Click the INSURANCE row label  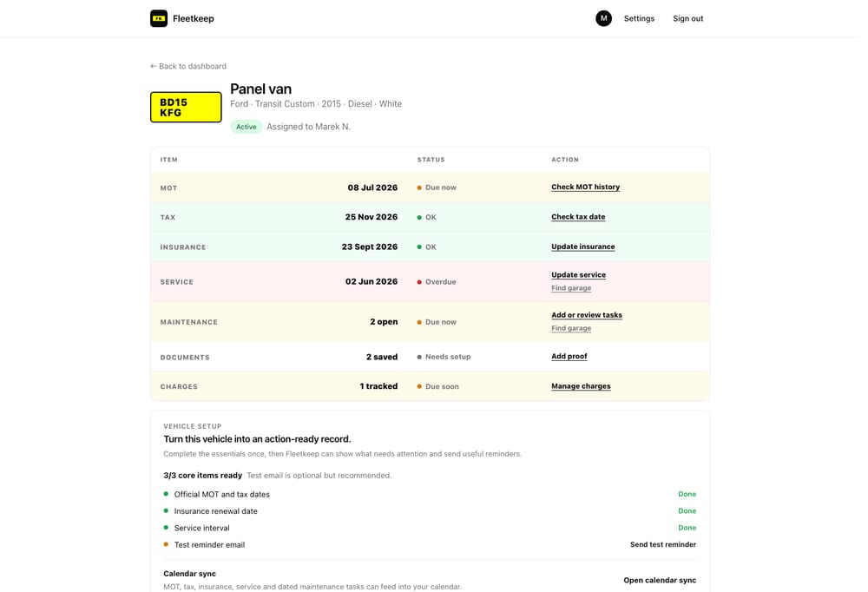pyautogui.click(x=182, y=247)
